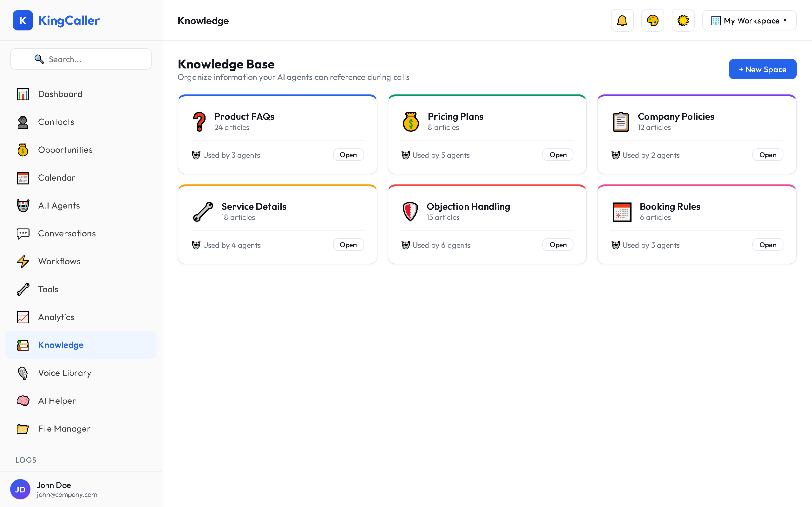The width and height of the screenshot is (812, 507).
Task: Click the Calendar icon in the sidebar
Action: pyautogui.click(x=23, y=178)
